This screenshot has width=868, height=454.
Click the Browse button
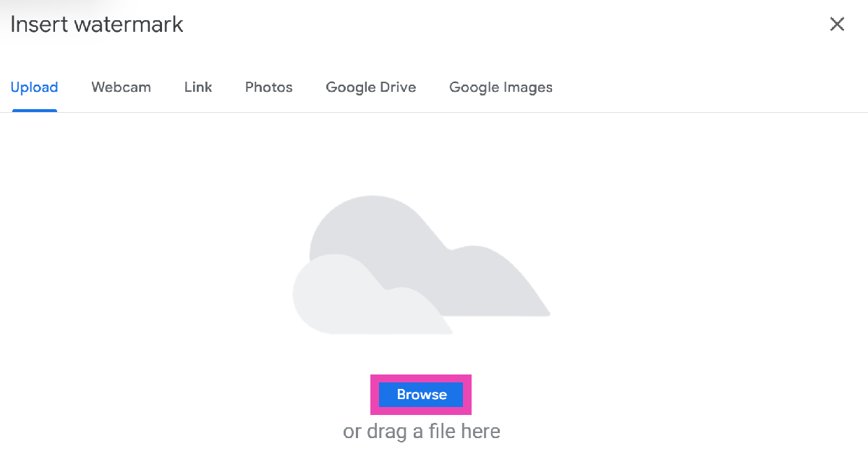coord(421,395)
